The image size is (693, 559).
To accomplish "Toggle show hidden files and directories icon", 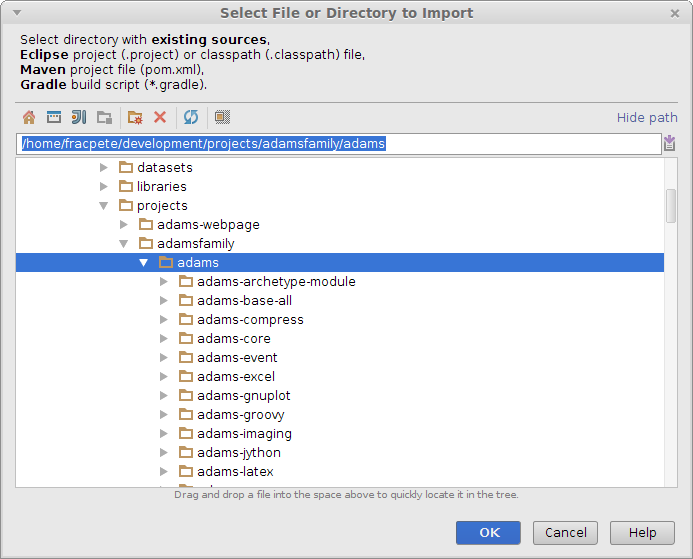I will (x=222, y=117).
